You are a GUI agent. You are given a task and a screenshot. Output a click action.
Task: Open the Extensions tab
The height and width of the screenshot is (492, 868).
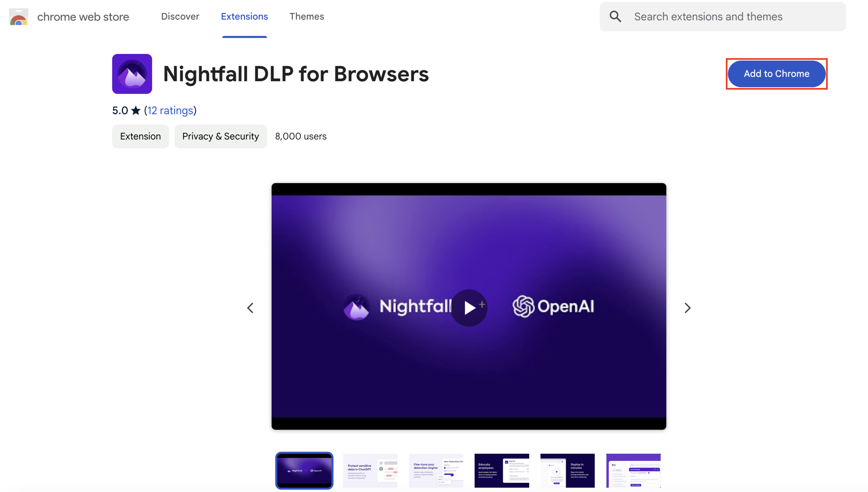[244, 16]
